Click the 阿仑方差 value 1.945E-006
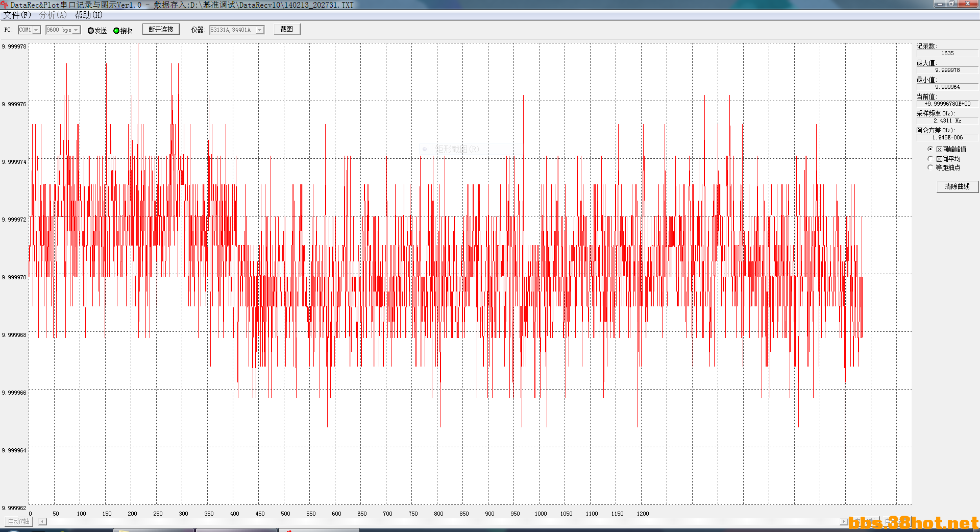 947,138
